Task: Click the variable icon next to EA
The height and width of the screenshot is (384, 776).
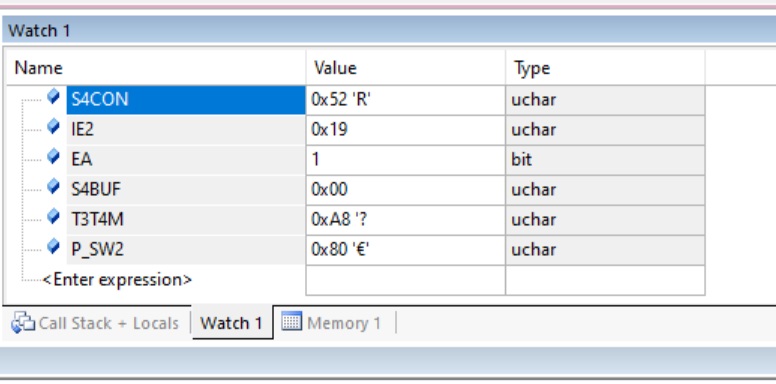Action: pyautogui.click(x=53, y=157)
